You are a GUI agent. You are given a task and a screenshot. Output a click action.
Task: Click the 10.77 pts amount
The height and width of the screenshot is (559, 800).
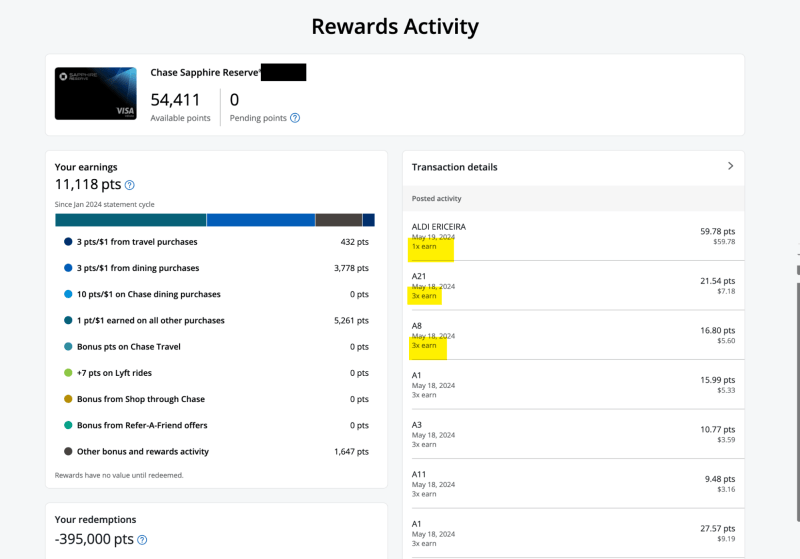[717, 429]
